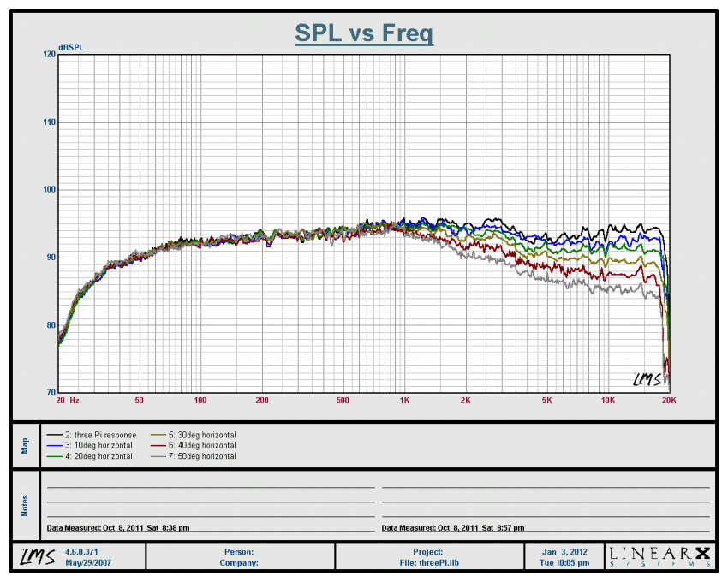
Task: Click the LMS watermark inside the graph corner
Action: coord(648,379)
